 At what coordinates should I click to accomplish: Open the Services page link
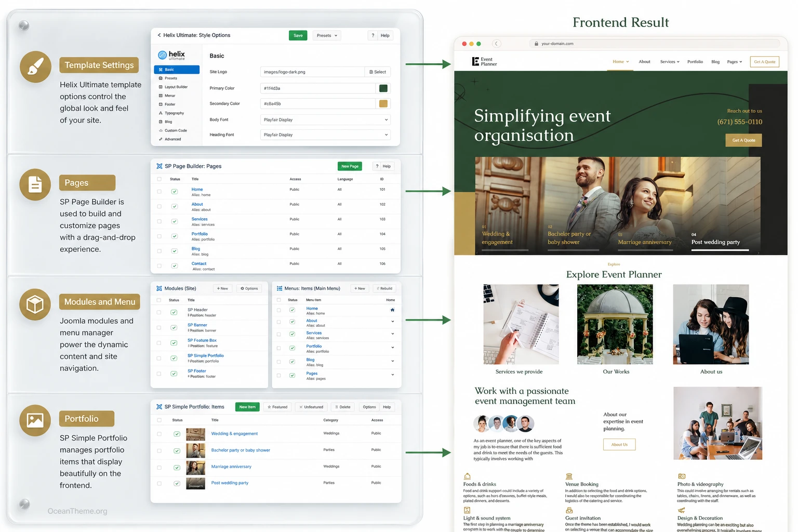[199, 219]
